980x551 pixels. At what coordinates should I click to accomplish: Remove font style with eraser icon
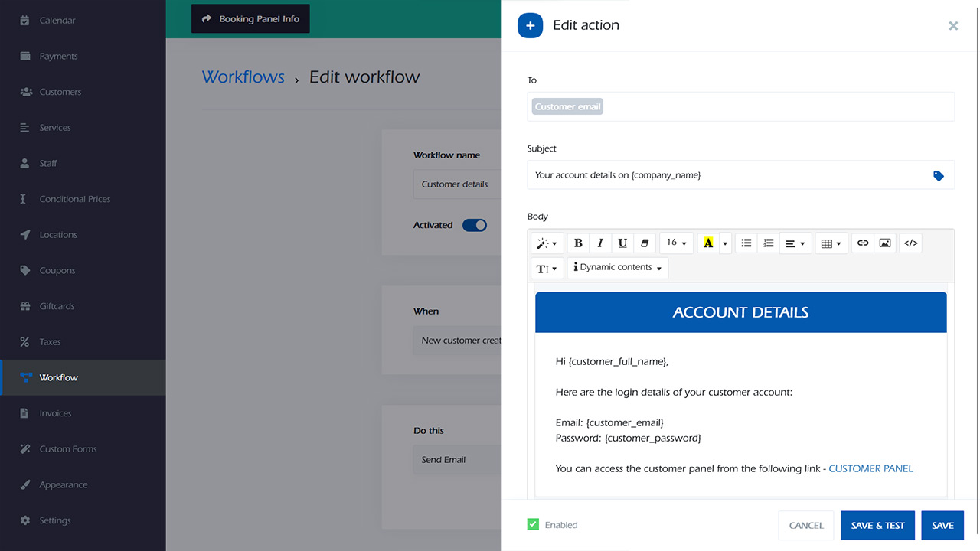[x=645, y=243]
